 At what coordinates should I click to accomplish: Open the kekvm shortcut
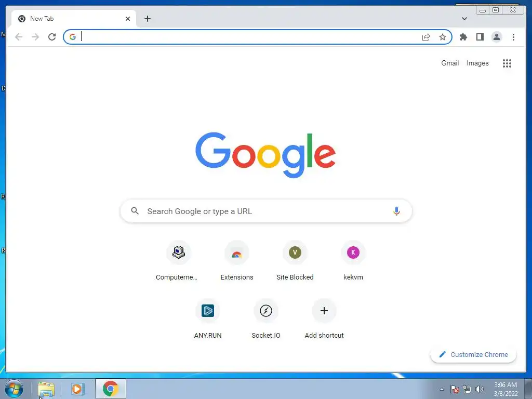click(353, 261)
